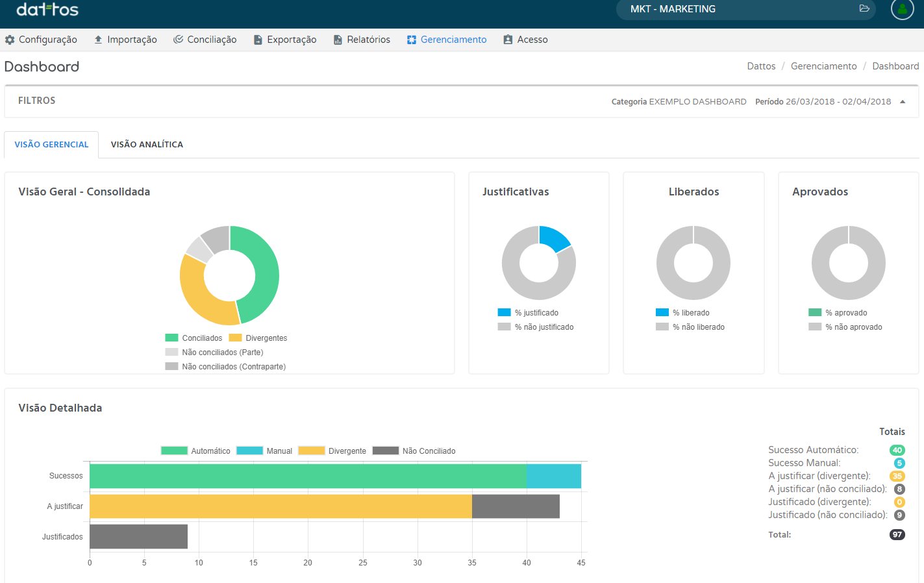Image resolution: width=924 pixels, height=583 pixels.
Task: Click the Acesso badge icon
Action: (508, 40)
